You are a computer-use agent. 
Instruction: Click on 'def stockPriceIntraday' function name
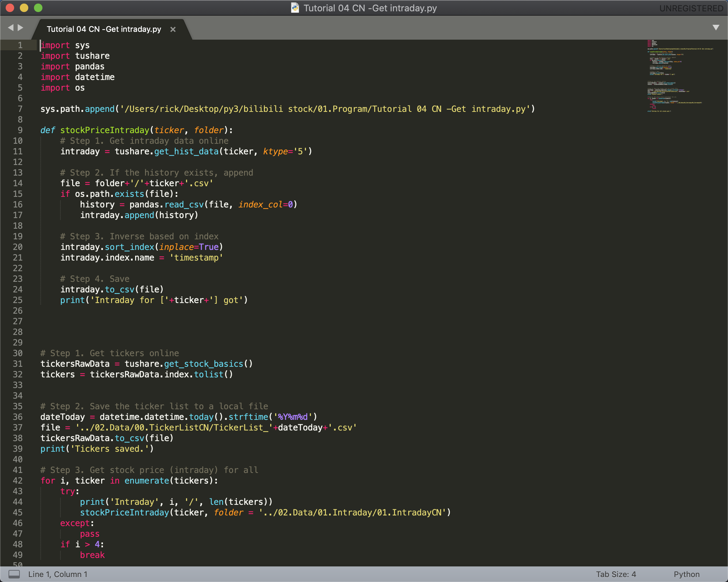(x=105, y=130)
